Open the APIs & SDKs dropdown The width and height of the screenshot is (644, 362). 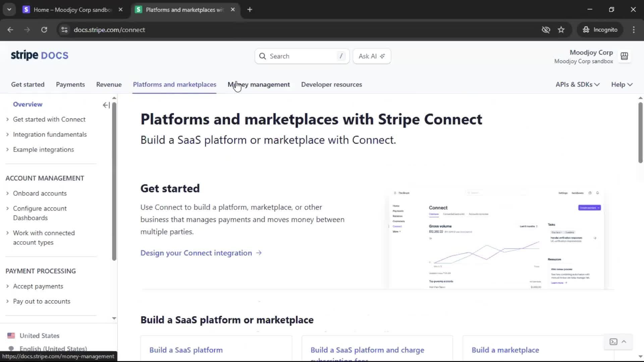[x=577, y=84]
